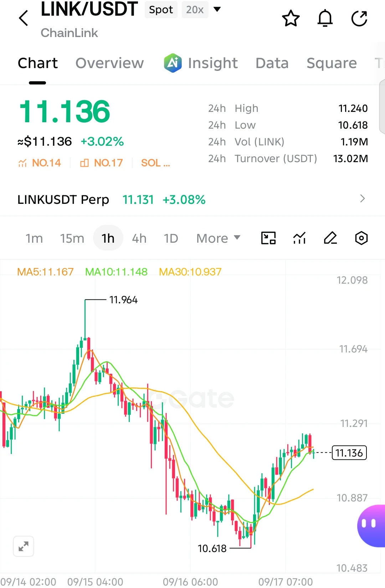Open the LINKUSDT Perp row

point(192,199)
